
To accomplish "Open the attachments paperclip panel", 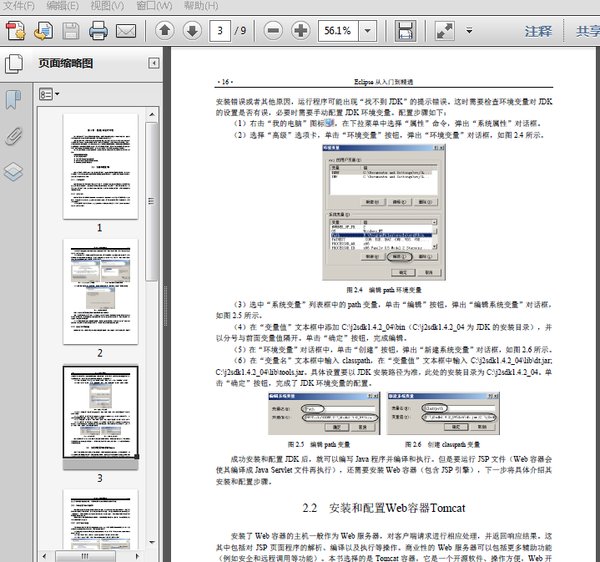I will point(14,135).
